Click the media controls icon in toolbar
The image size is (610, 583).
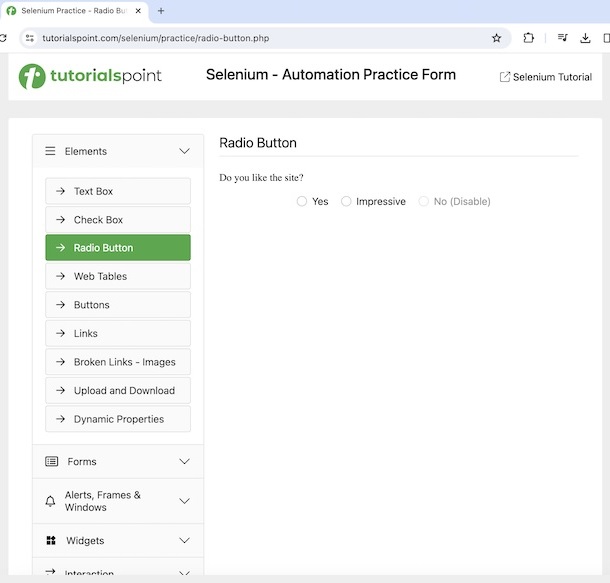[x=561, y=38]
